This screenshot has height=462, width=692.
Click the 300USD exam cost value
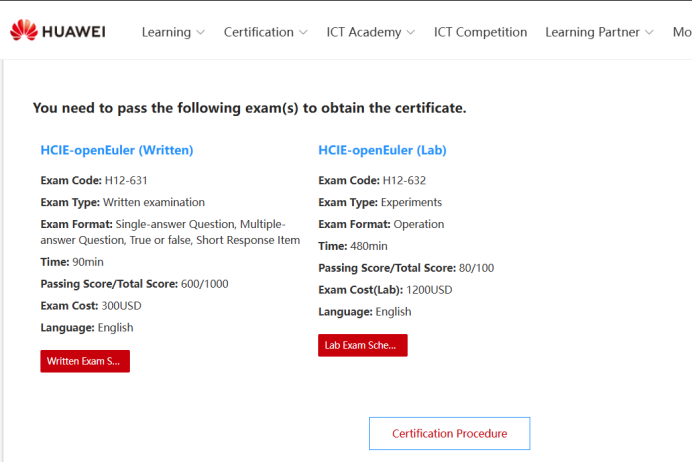pos(121,306)
